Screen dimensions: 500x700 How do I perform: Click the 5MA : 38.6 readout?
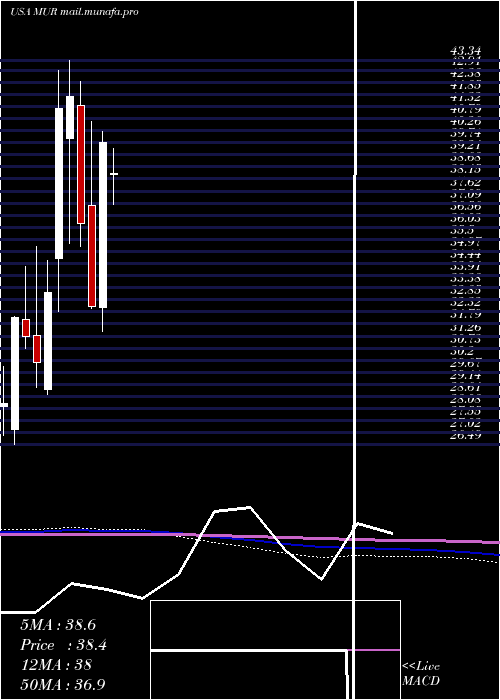point(58,625)
